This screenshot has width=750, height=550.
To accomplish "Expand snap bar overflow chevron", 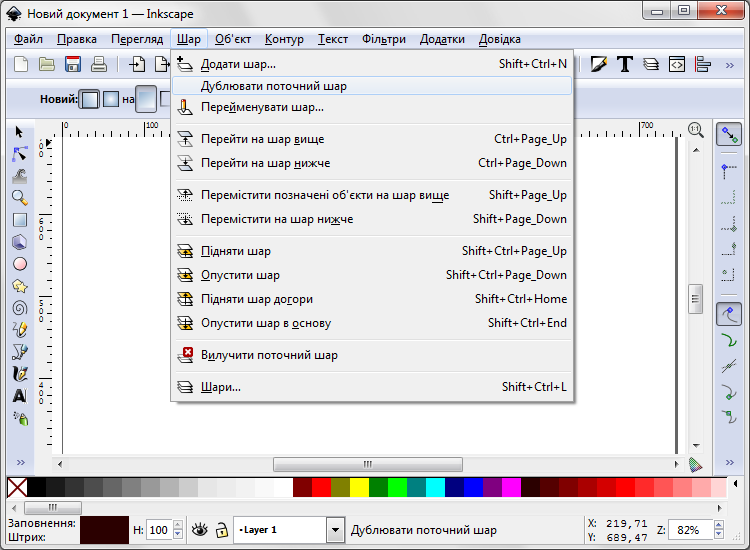I will 729,462.
